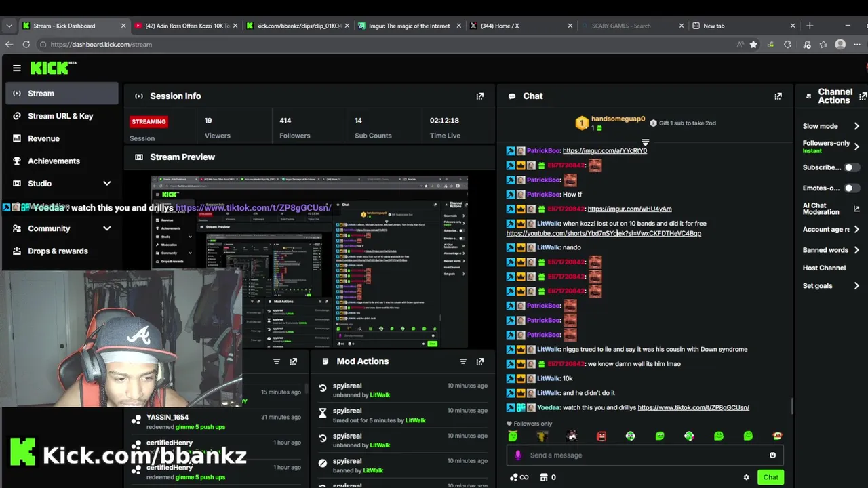Open the Mod Actions filter icon
This screenshot has height=488, width=868.
462,361
